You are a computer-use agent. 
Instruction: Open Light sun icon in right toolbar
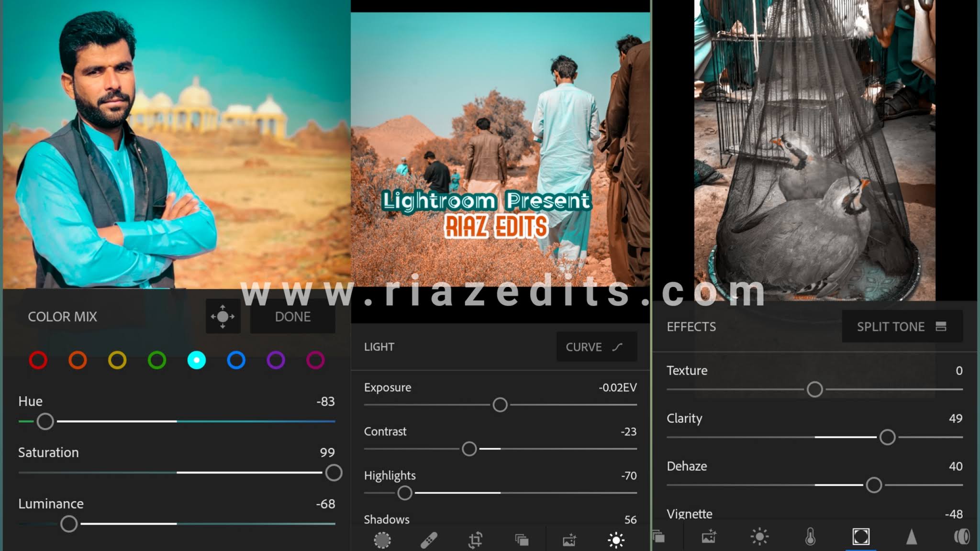[759, 537]
